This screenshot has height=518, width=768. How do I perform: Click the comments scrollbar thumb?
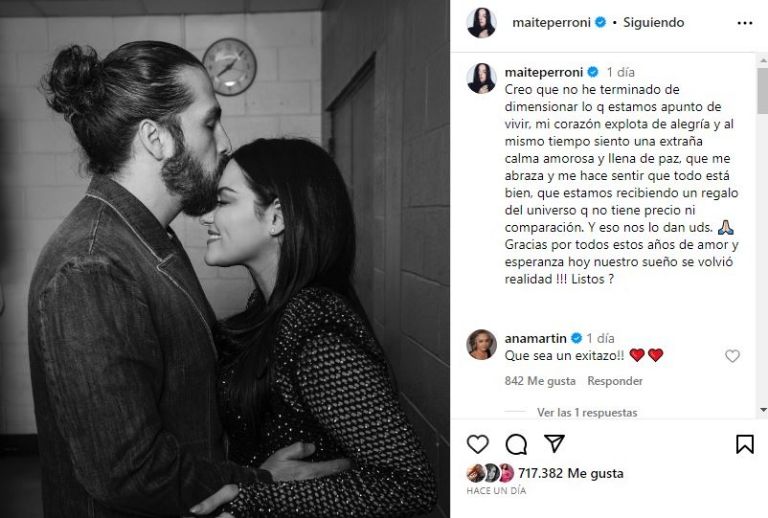point(763,91)
